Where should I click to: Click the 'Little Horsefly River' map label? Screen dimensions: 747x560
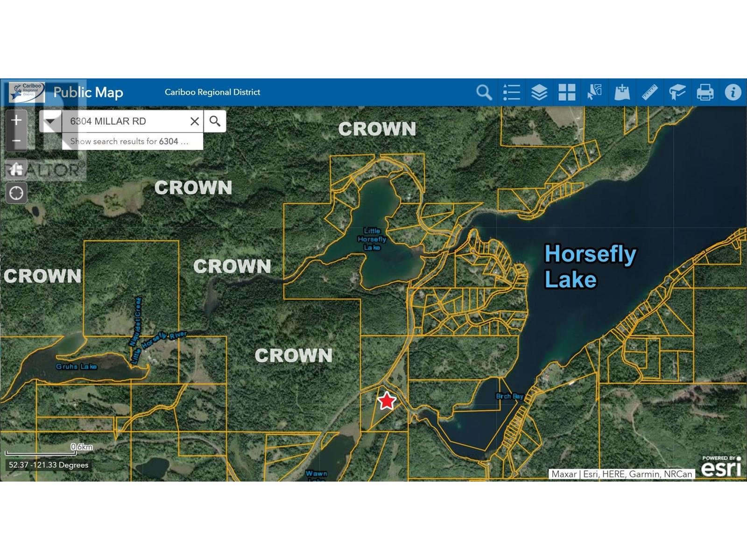[x=158, y=347]
